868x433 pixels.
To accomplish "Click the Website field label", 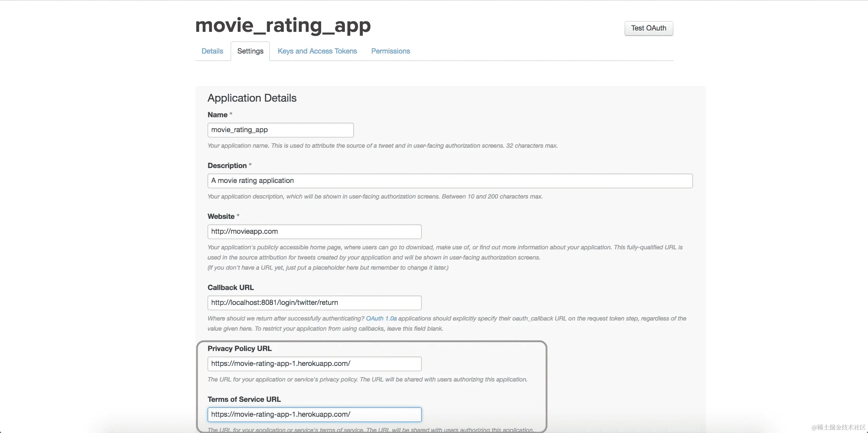I will click(x=221, y=216).
